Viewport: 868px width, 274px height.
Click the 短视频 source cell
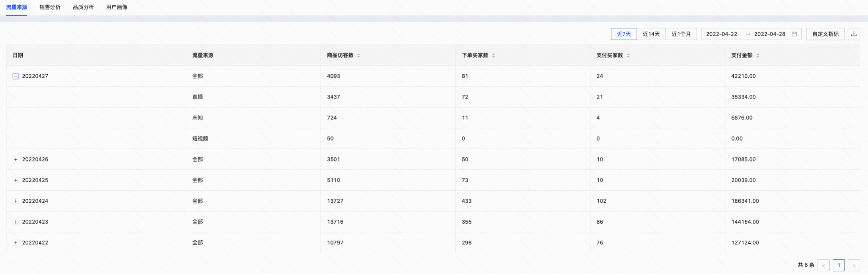200,139
